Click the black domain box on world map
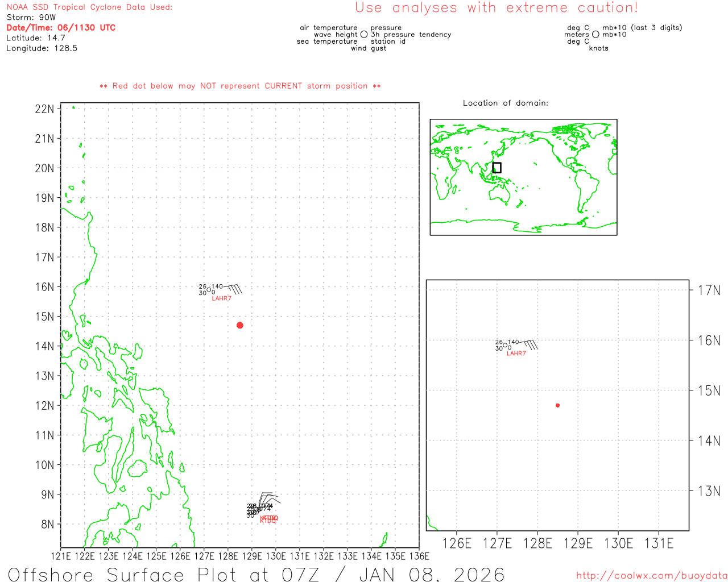This screenshot has width=728, height=582. 497,168
